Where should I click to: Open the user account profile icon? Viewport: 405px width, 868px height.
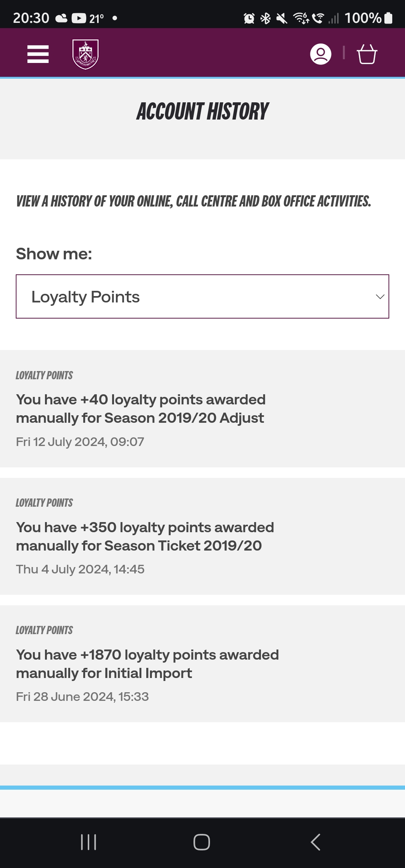pyautogui.click(x=321, y=54)
